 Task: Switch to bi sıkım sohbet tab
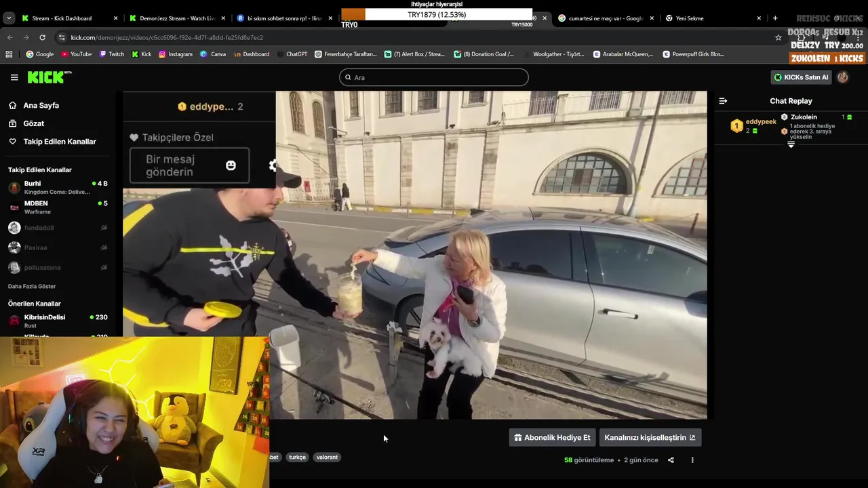pos(284,18)
